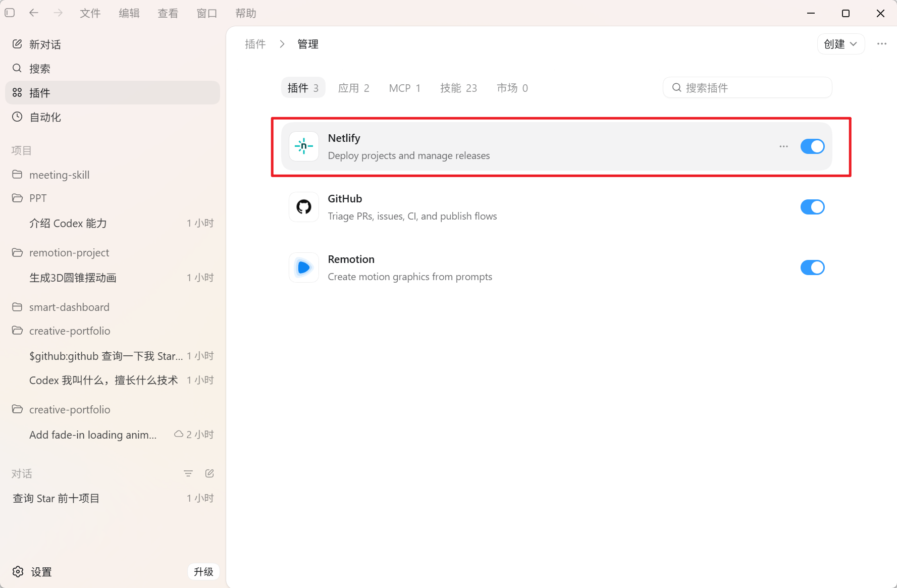897x588 pixels.
Task: Click the magnifier icon in plugin search box
Action: (x=677, y=88)
